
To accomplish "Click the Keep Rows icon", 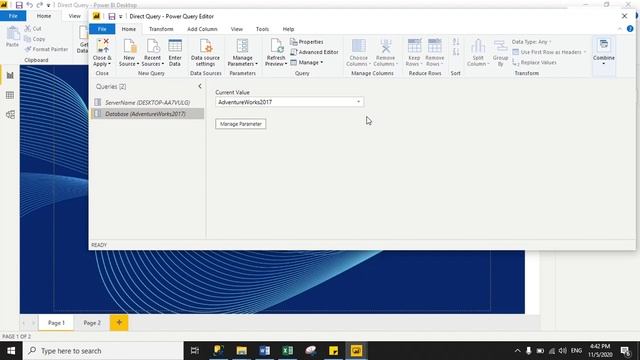I will click(x=414, y=46).
